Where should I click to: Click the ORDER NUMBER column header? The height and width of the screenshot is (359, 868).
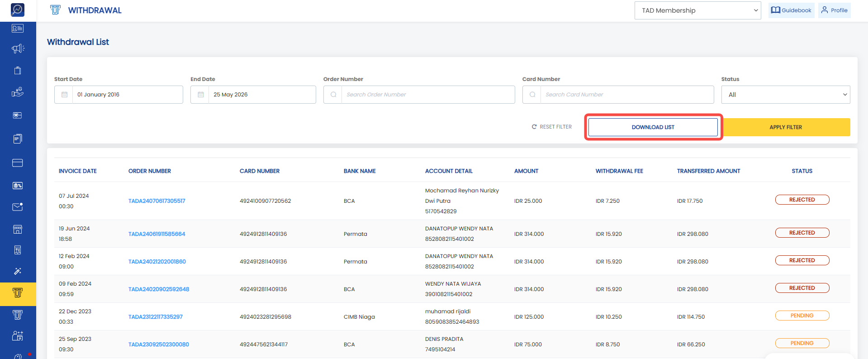[x=150, y=171]
